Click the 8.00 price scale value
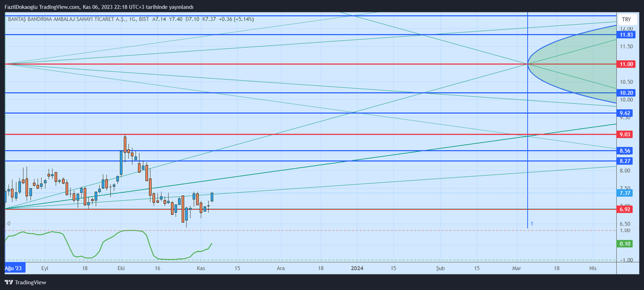644x290 pixels. (x=624, y=171)
